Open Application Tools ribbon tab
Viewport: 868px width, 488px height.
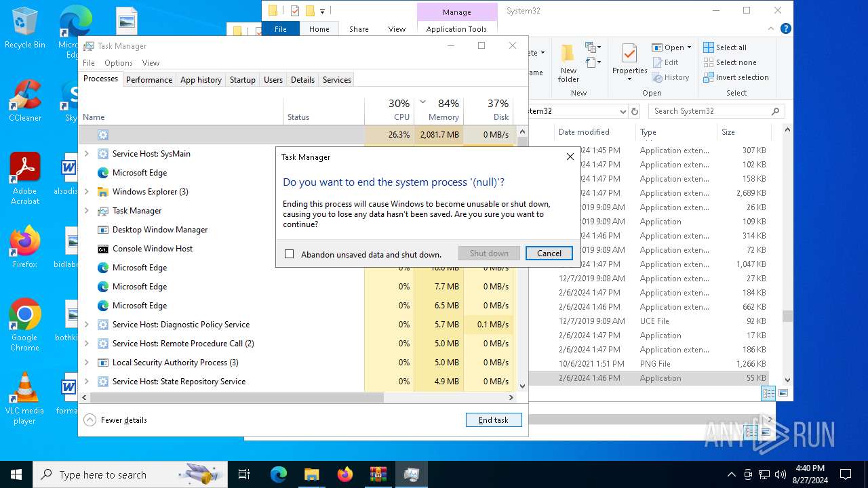456,29
